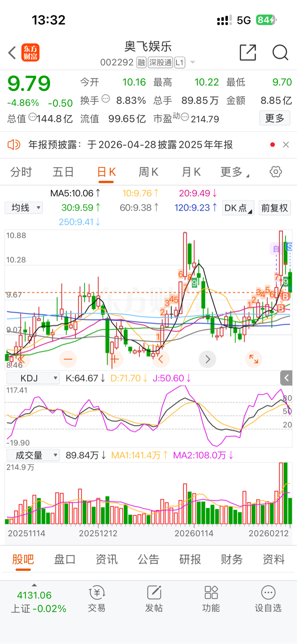Screen dimensions: 297x644
Task: Tap 更多 button for more quote data
Action: point(275,118)
